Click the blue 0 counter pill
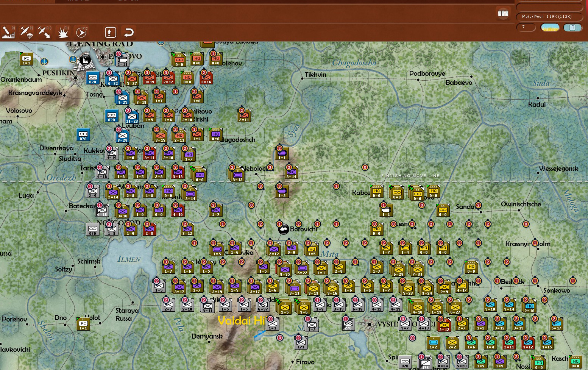 pos(572,27)
